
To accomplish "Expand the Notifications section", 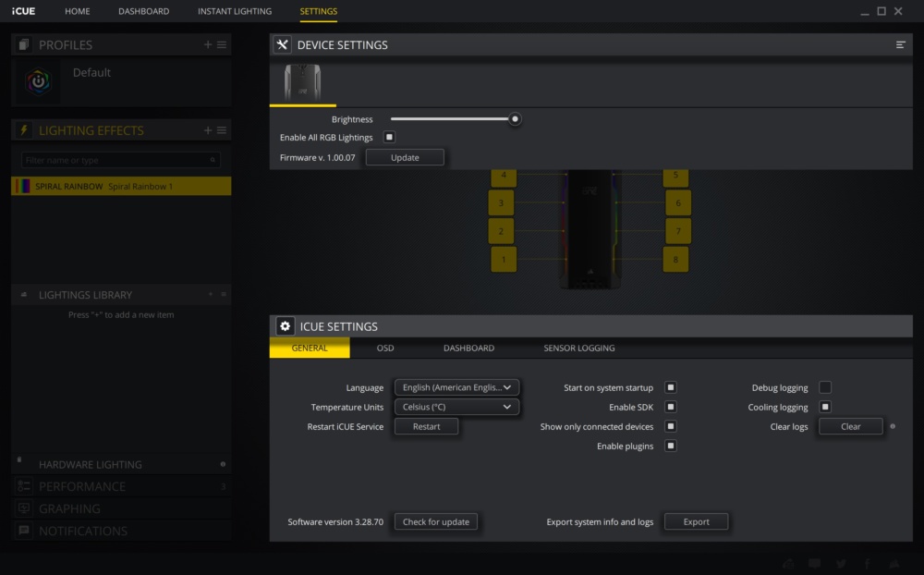I will pyautogui.click(x=121, y=531).
